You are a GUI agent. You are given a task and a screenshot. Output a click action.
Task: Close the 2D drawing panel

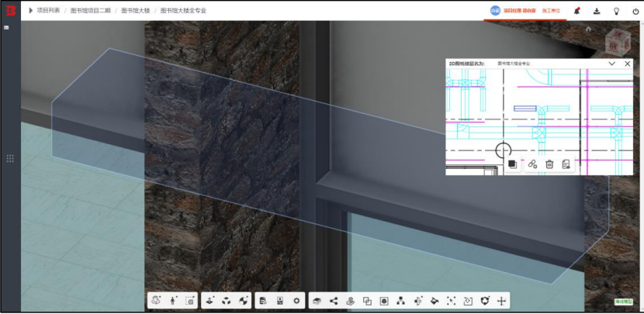[x=627, y=64]
